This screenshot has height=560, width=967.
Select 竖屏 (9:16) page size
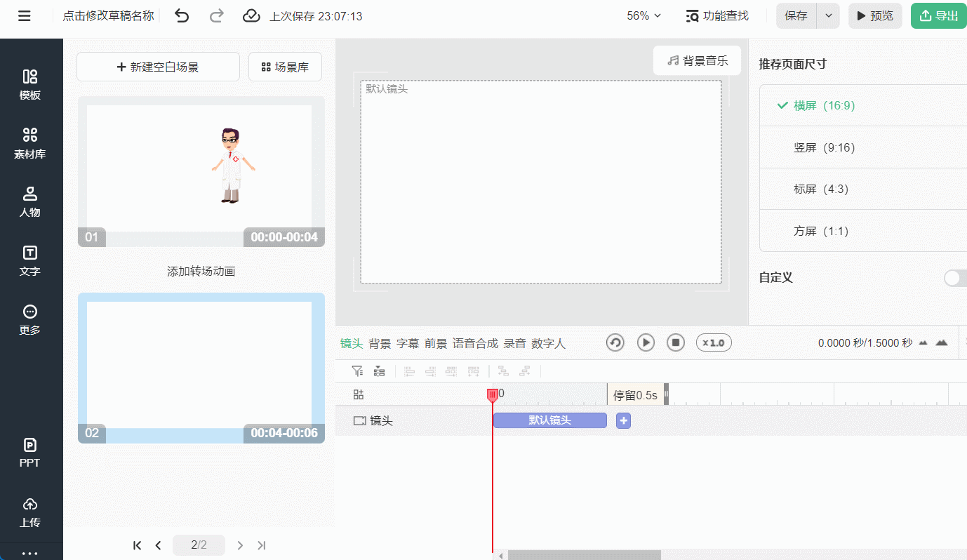coord(863,147)
